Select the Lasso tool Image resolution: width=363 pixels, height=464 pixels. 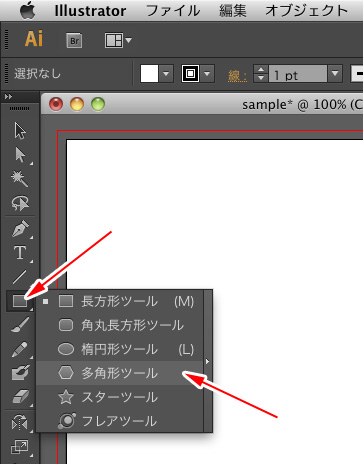tap(20, 203)
